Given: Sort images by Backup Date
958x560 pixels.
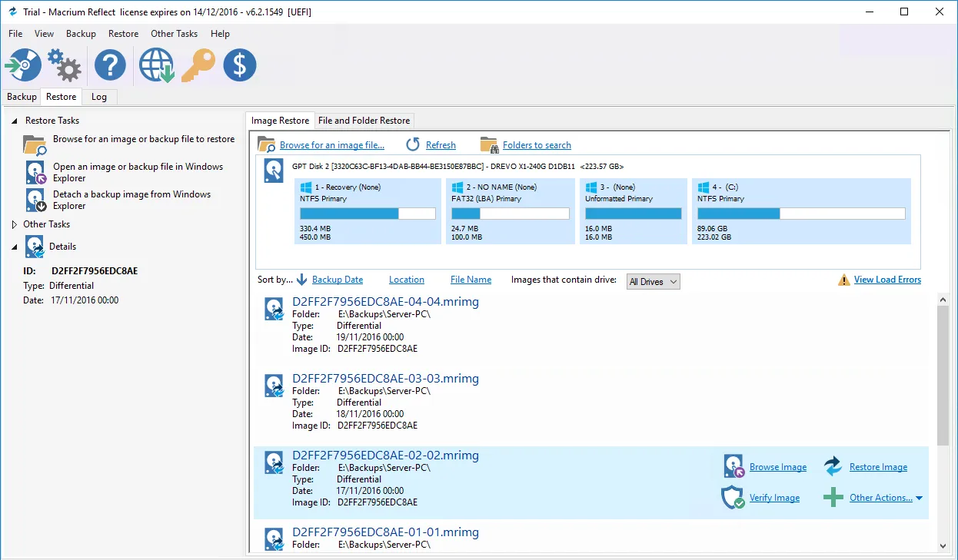Looking at the screenshot, I should click(x=337, y=280).
